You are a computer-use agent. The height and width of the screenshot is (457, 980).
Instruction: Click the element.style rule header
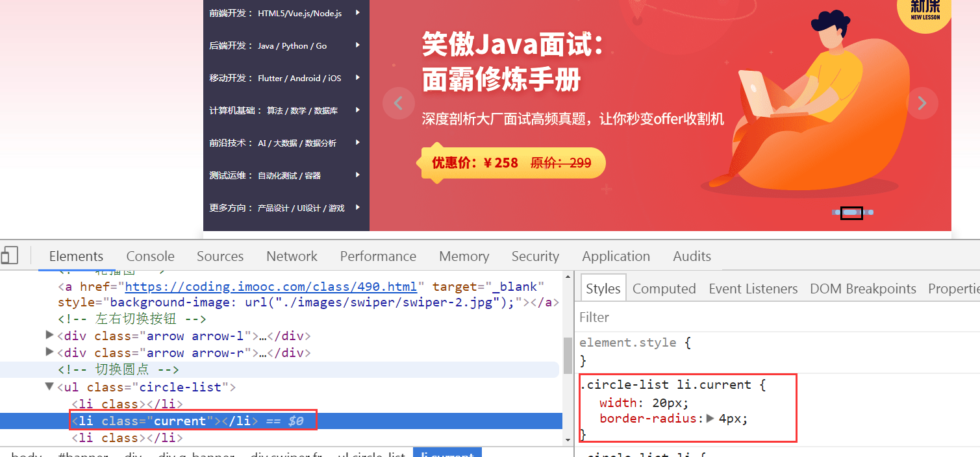(627, 342)
